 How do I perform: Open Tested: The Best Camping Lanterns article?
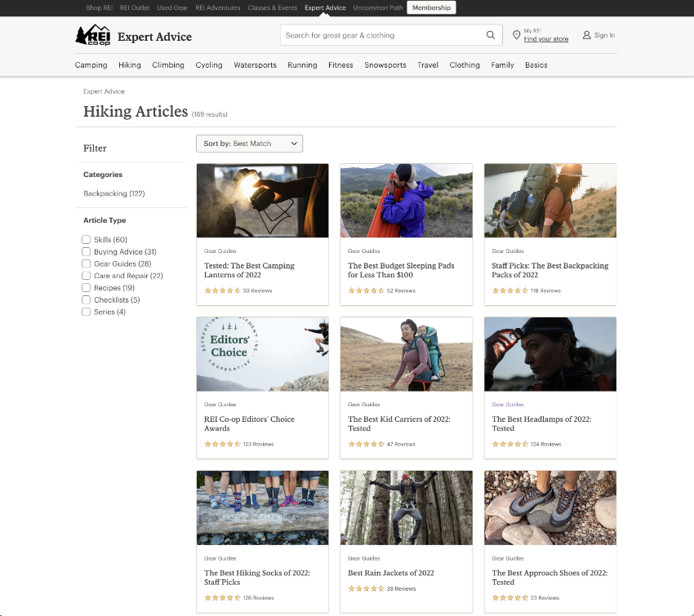249,270
